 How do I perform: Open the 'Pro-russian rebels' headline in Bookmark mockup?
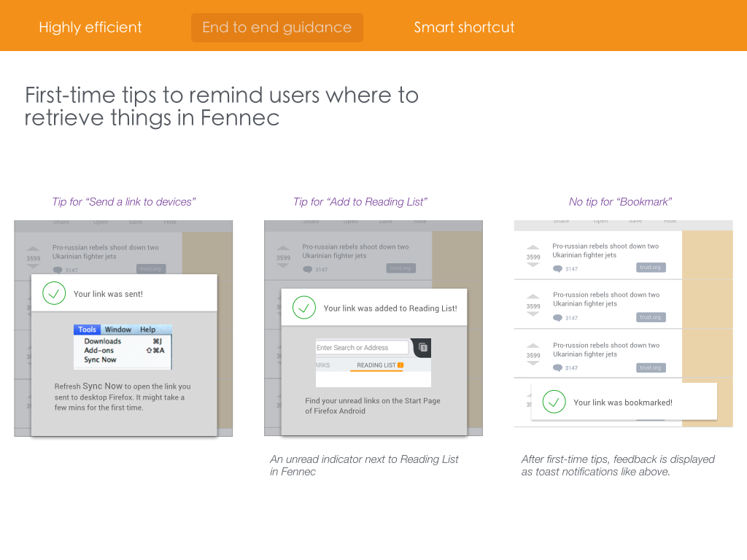(605, 251)
